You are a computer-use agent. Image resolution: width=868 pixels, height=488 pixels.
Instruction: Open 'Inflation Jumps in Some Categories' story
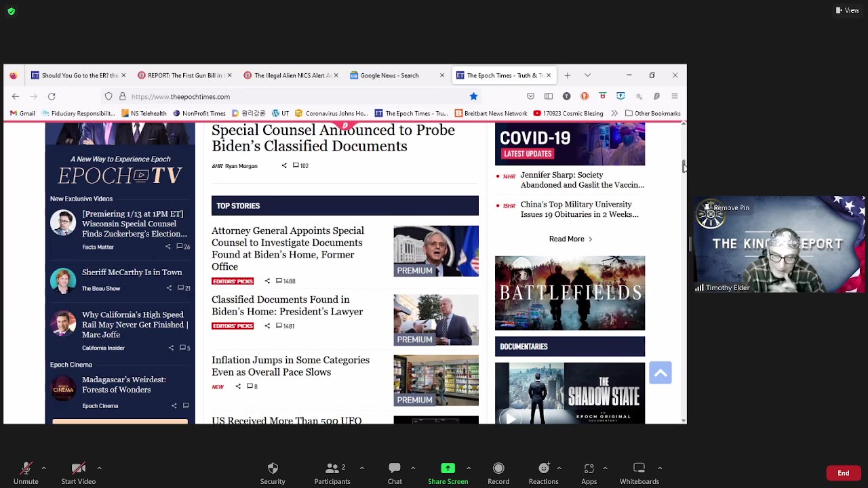[290, 366]
